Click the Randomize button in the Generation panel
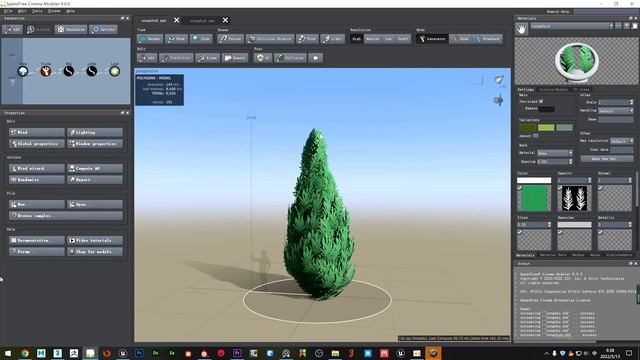640x360 pixels. point(71,29)
